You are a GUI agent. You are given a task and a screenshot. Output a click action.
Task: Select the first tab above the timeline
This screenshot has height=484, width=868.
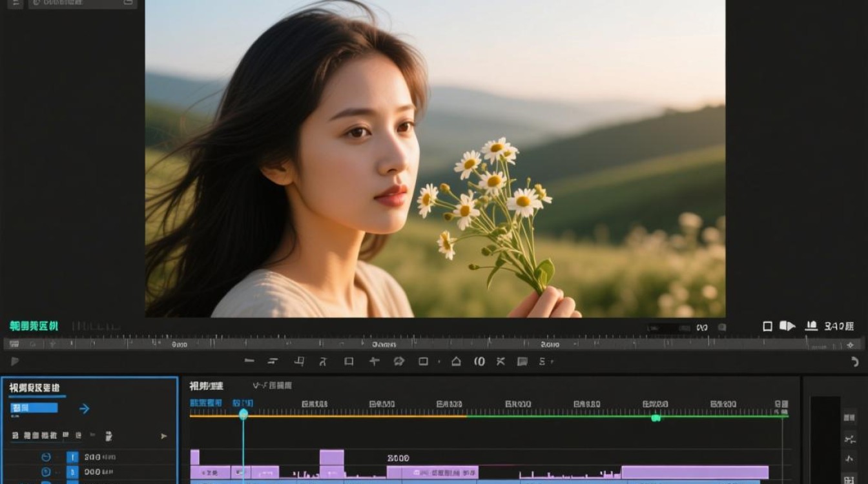(206, 386)
